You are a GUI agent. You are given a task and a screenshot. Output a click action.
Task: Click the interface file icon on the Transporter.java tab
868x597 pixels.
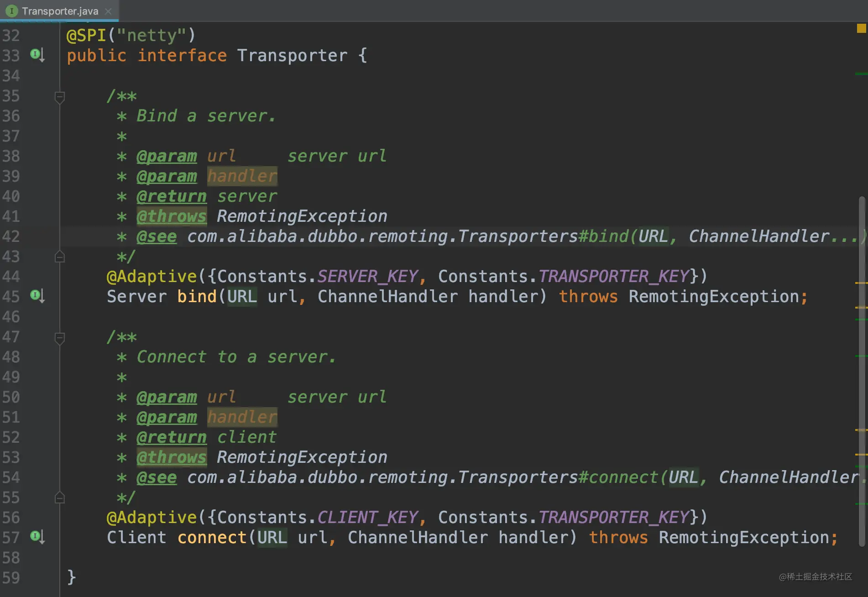point(12,10)
